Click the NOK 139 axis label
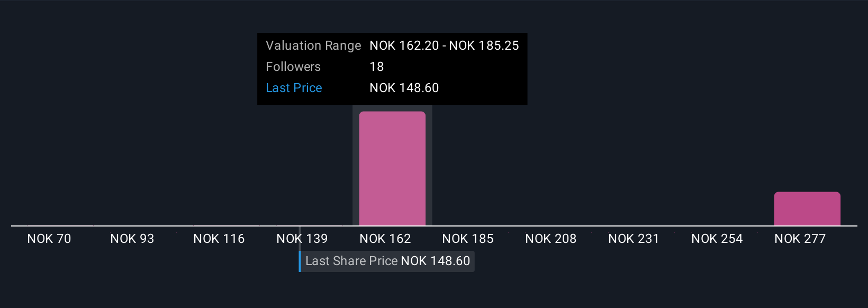The height and width of the screenshot is (308, 868). pyautogui.click(x=302, y=239)
